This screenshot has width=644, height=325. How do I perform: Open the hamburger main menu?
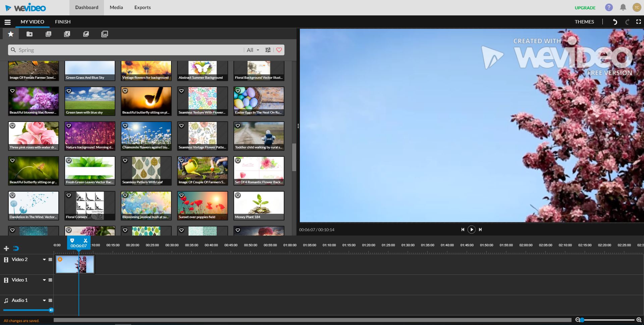(x=7, y=22)
